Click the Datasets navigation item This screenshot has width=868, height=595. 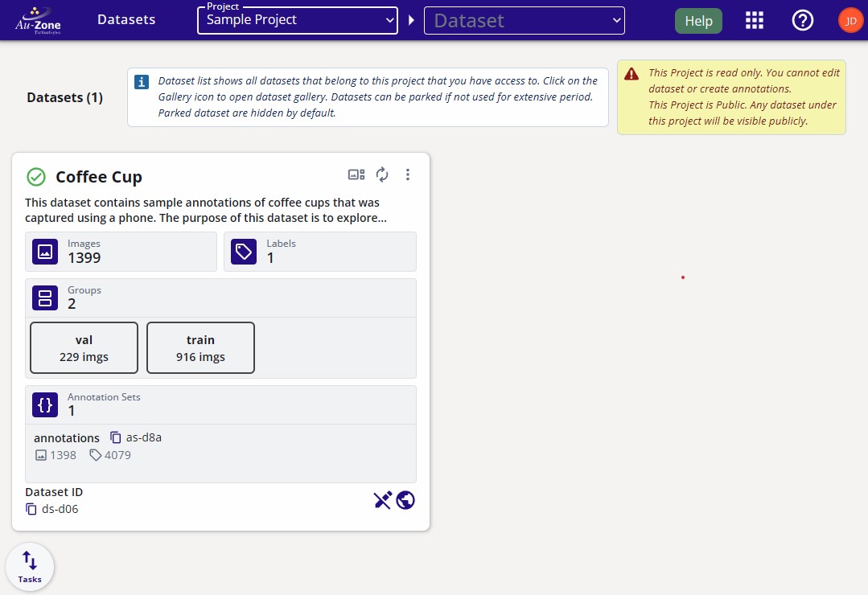click(126, 20)
